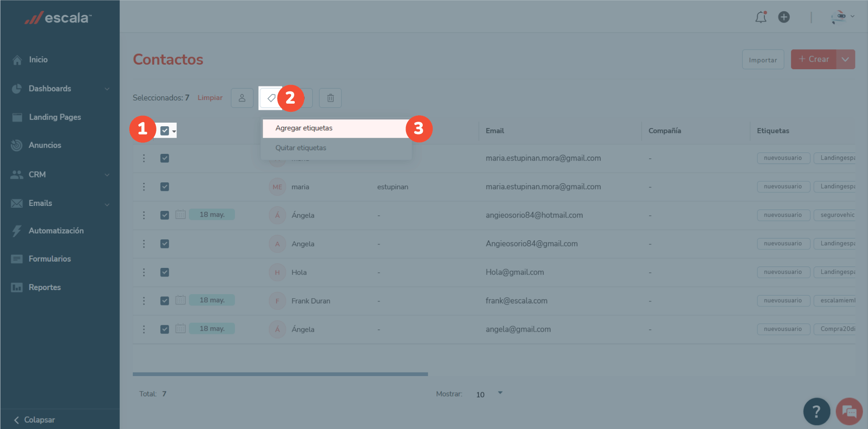Click the trash delete icon
Screen dimensions: 868x429
coord(330,98)
